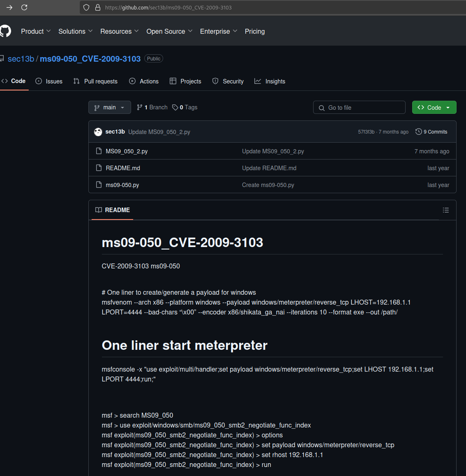Viewport: 466px width, 476px height.
Task: Click the README book icon
Action: click(99, 210)
